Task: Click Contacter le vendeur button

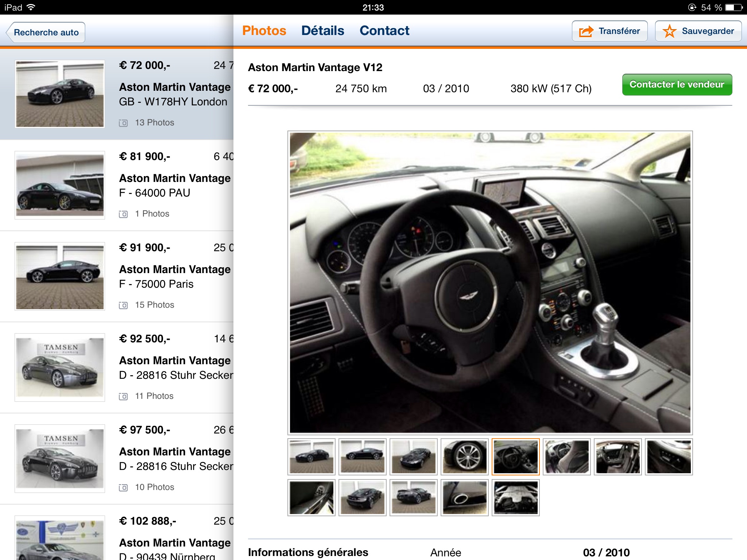Action: pos(677,85)
